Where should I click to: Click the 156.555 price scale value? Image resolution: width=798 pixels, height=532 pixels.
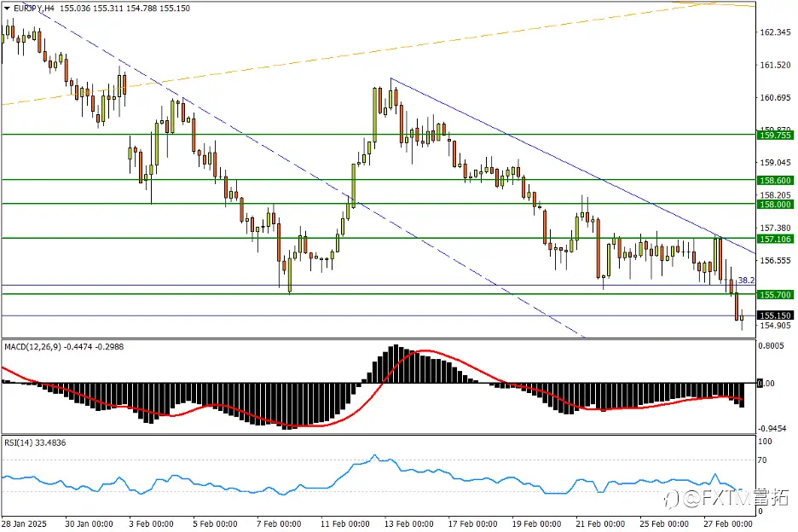point(775,260)
